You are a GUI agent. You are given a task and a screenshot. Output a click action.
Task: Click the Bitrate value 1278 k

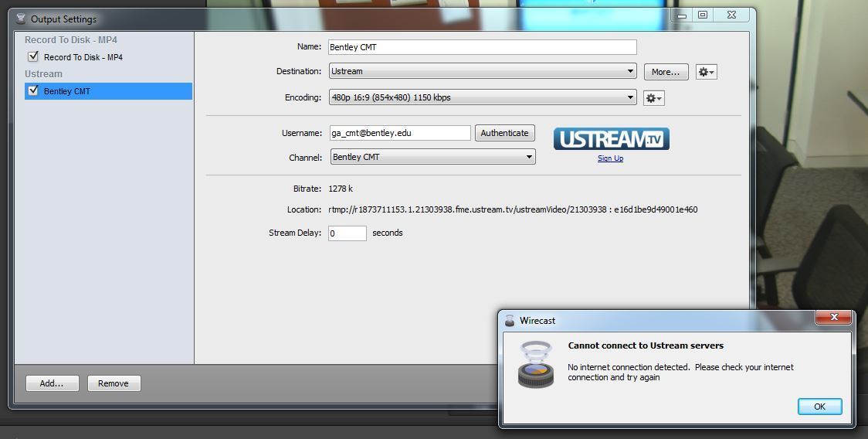tap(341, 189)
